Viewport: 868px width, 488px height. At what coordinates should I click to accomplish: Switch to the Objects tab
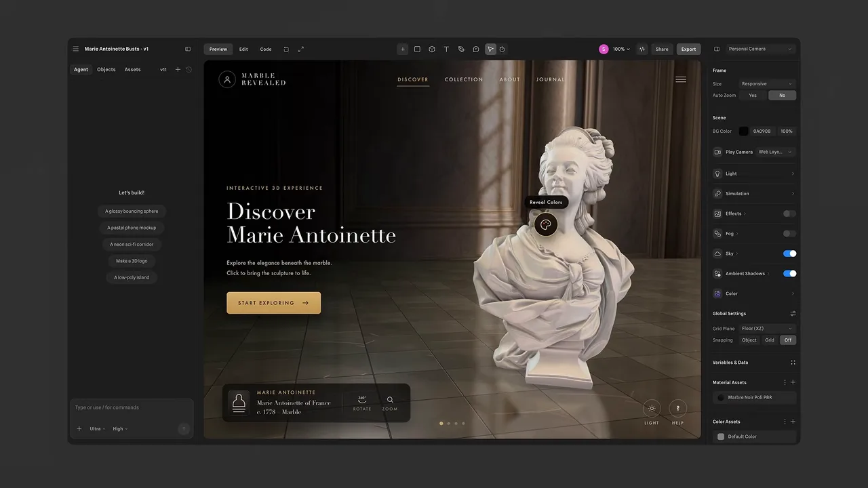click(106, 69)
